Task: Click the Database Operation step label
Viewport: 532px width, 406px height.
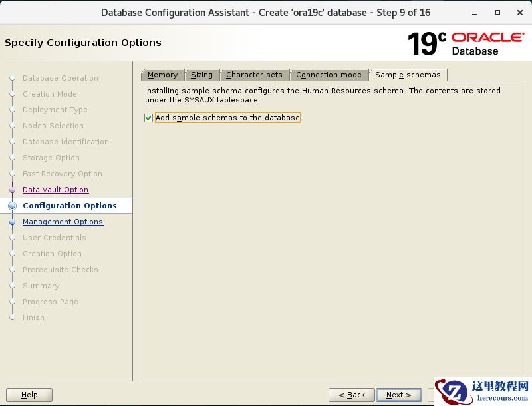Action: pyautogui.click(x=61, y=78)
